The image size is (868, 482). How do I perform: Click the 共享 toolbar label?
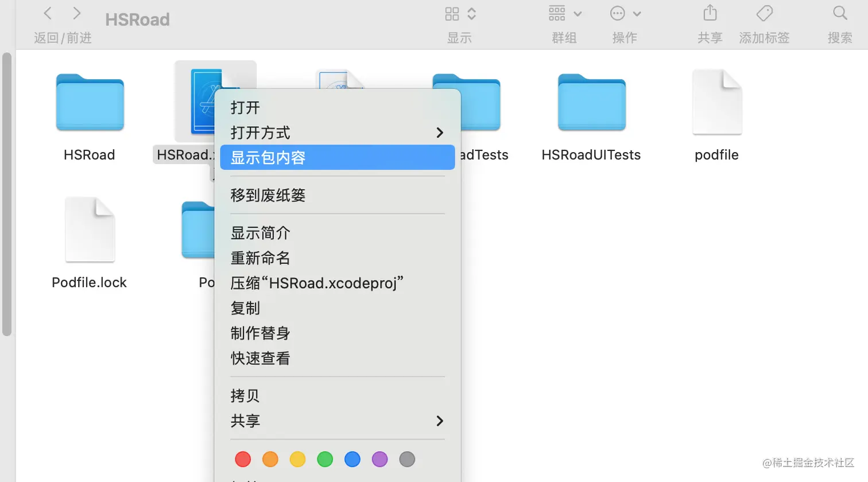(710, 38)
